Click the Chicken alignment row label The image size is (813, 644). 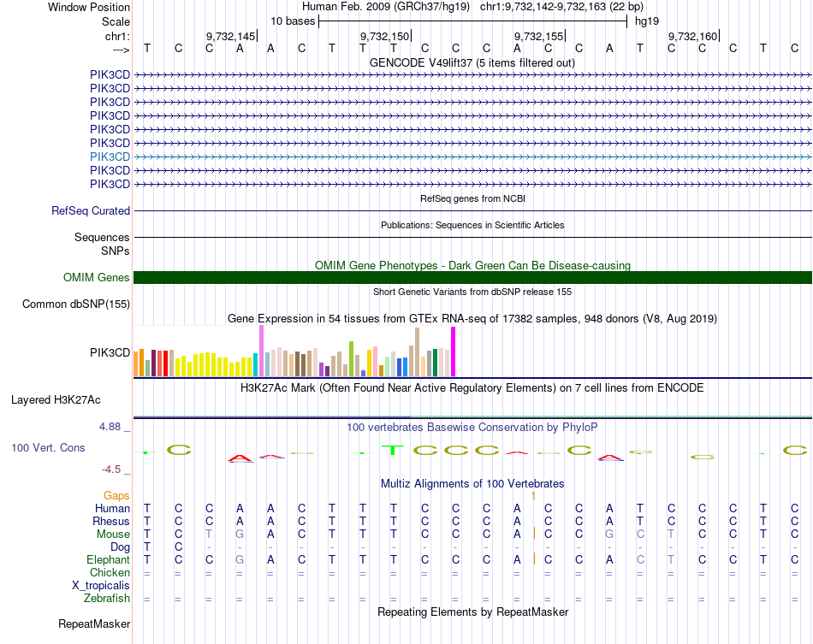110,572
